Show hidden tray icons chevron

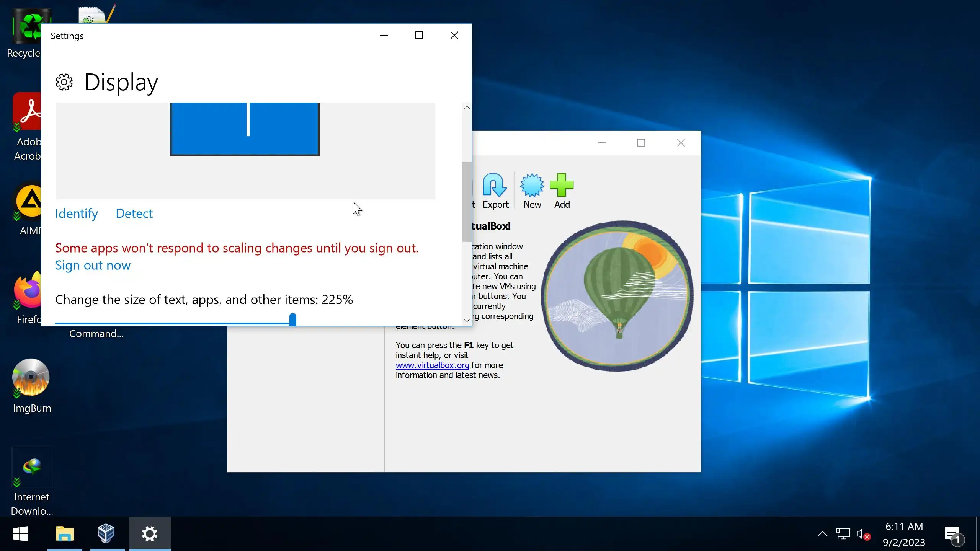822,534
